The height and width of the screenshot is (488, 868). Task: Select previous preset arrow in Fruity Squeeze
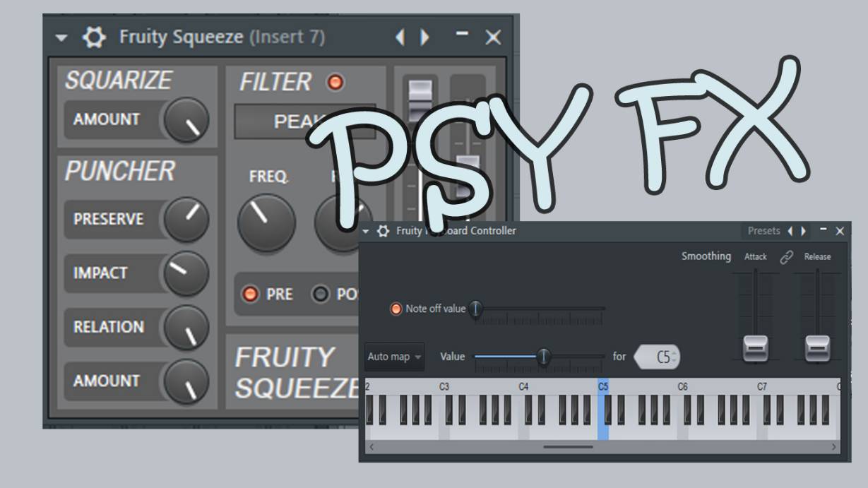click(400, 37)
